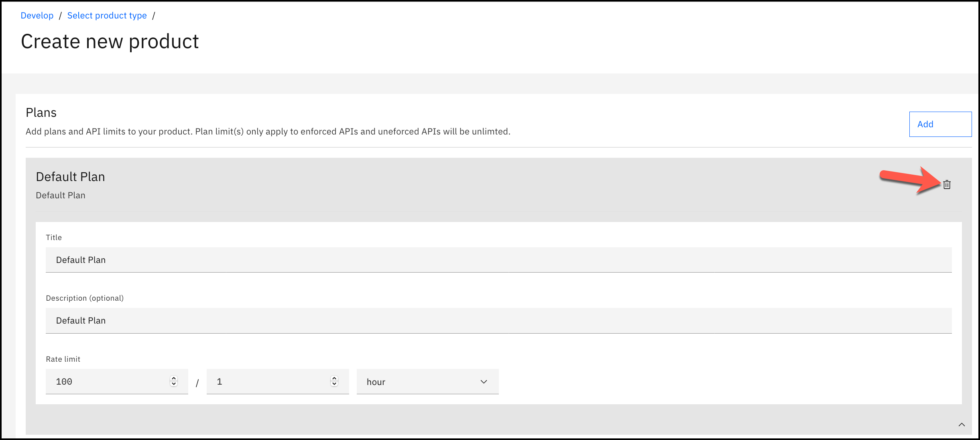This screenshot has width=980, height=440.
Task: Click the Add button to add a plan
Action: tap(940, 124)
